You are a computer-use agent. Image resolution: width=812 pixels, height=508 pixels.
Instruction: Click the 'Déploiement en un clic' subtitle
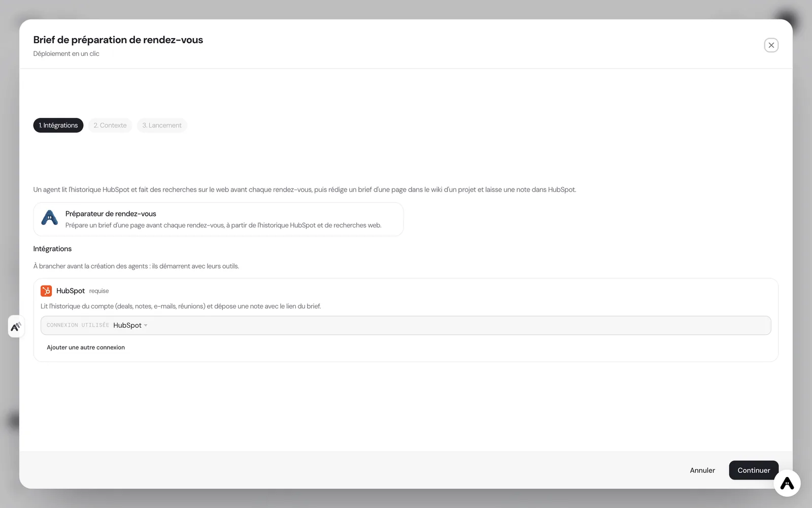(66, 54)
